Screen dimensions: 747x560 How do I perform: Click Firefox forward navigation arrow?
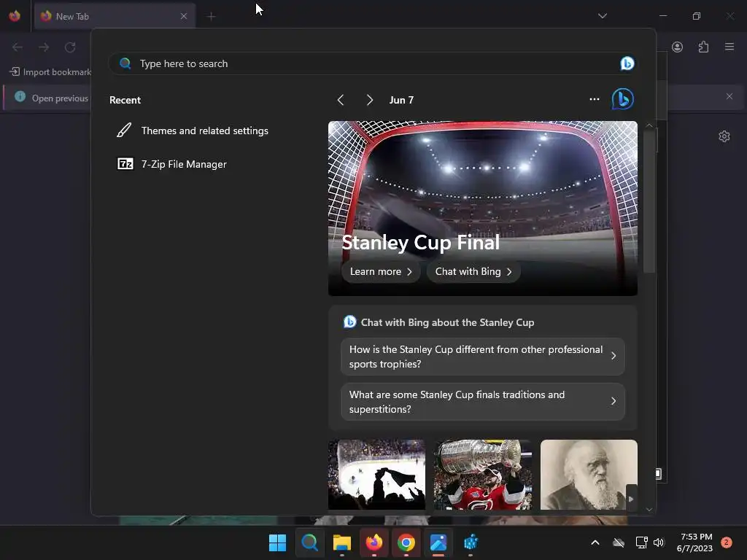click(x=44, y=47)
